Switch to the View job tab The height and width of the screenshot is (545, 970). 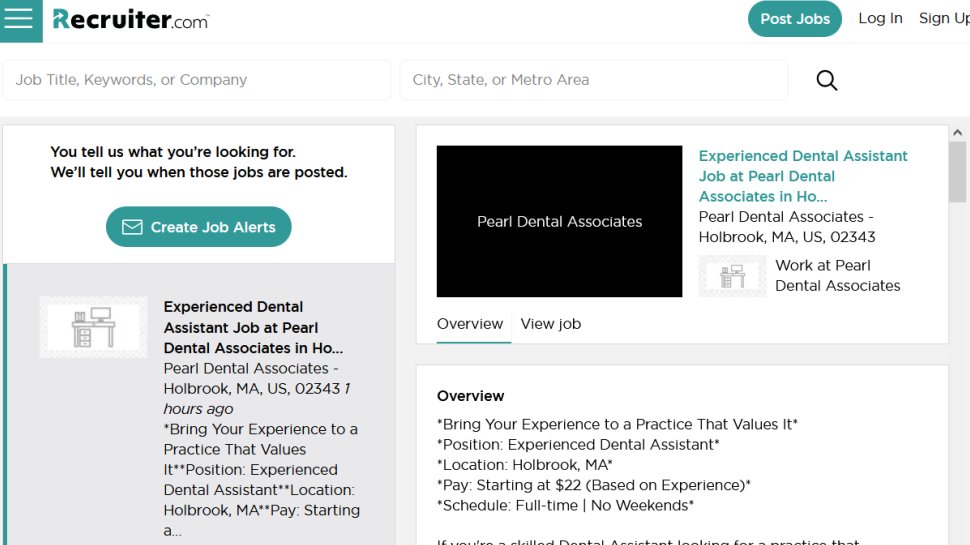(x=551, y=324)
